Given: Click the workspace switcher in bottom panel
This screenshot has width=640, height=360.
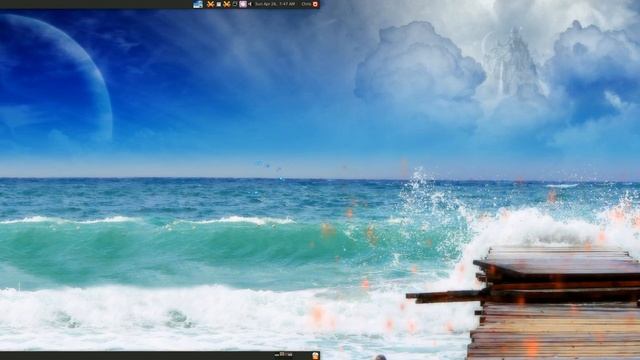Looking at the screenshot, I should [283, 355].
